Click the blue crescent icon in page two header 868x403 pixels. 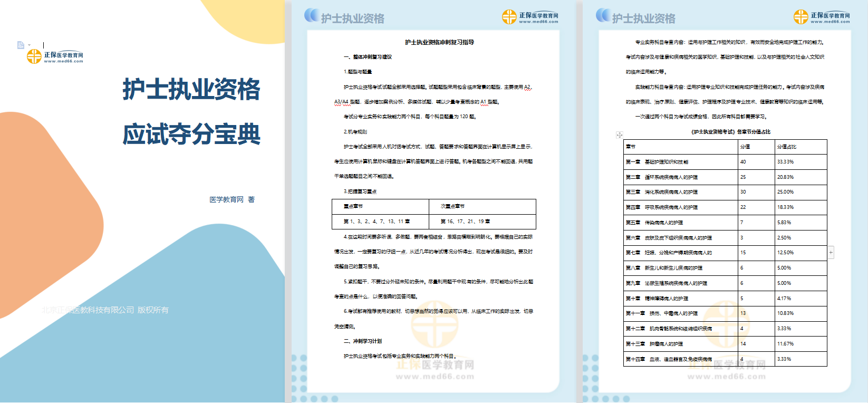(x=312, y=15)
